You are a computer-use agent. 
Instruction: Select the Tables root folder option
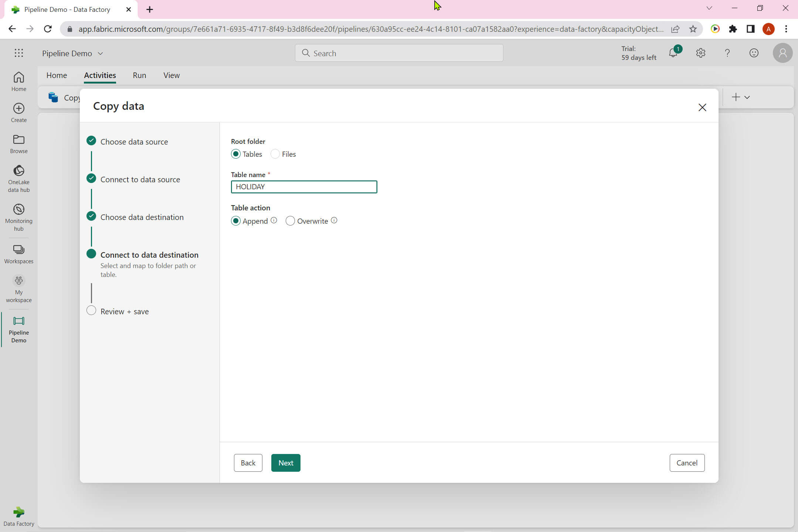click(x=236, y=154)
